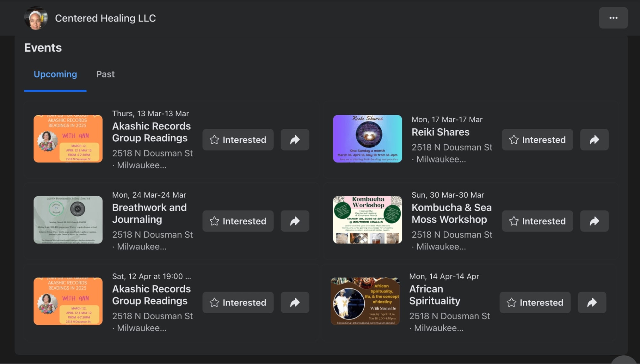Open Centered Healing LLC profile picture
The height and width of the screenshot is (364, 640).
[x=36, y=18]
